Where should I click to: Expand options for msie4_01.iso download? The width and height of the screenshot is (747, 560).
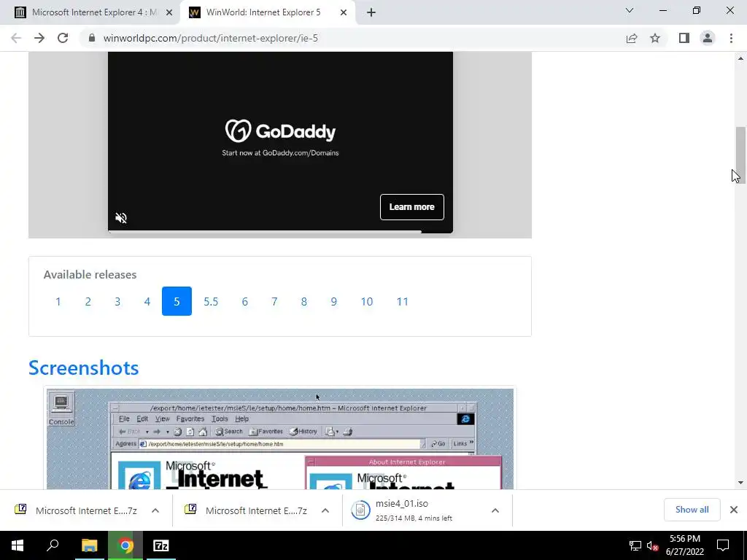[x=495, y=510]
